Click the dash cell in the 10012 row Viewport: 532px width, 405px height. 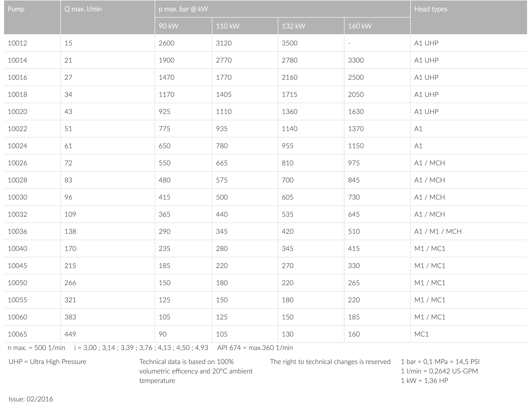click(x=349, y=43)
